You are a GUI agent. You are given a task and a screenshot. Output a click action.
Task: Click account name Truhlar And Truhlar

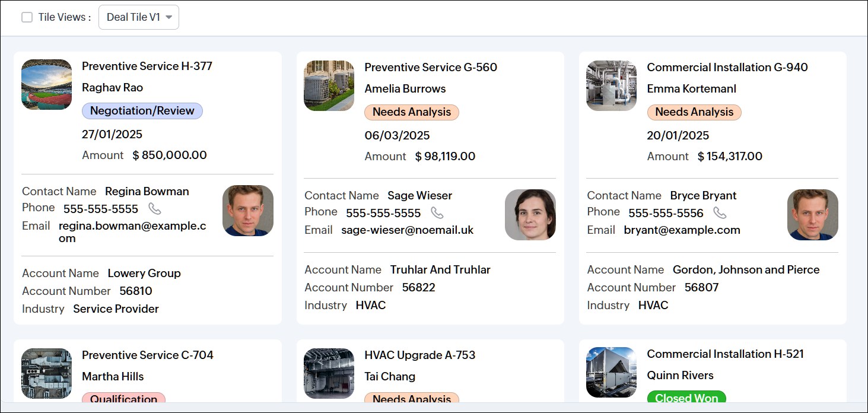440,269
